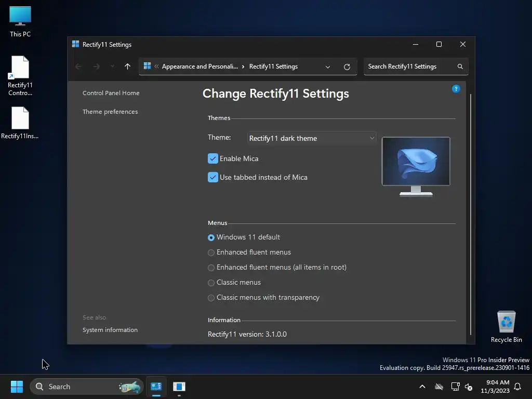Click the Rectify11 version: 3.1.0.0 text
532x399 pixels.
pos(247,334)
